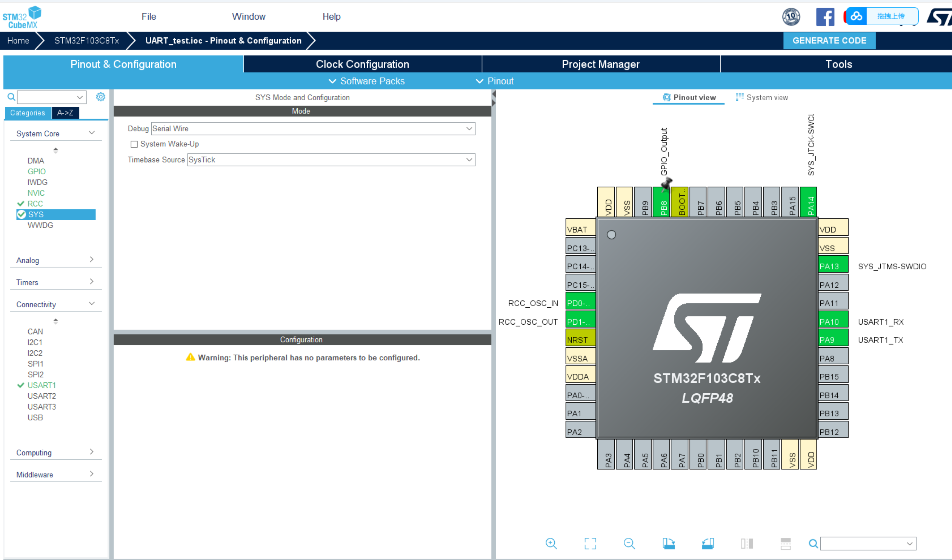Screen dimensions: 952x560
Task: Open the Facebook icon in header
Action: 825,17
